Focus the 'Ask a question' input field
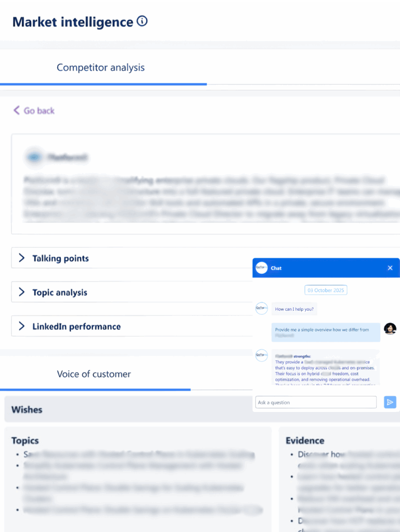This screenshot has width=400, height=532. (x=316, y=402)
